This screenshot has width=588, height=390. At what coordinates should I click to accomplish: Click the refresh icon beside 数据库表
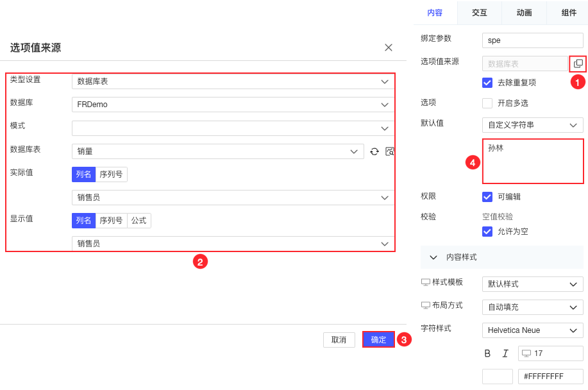(x=374, y=151)
